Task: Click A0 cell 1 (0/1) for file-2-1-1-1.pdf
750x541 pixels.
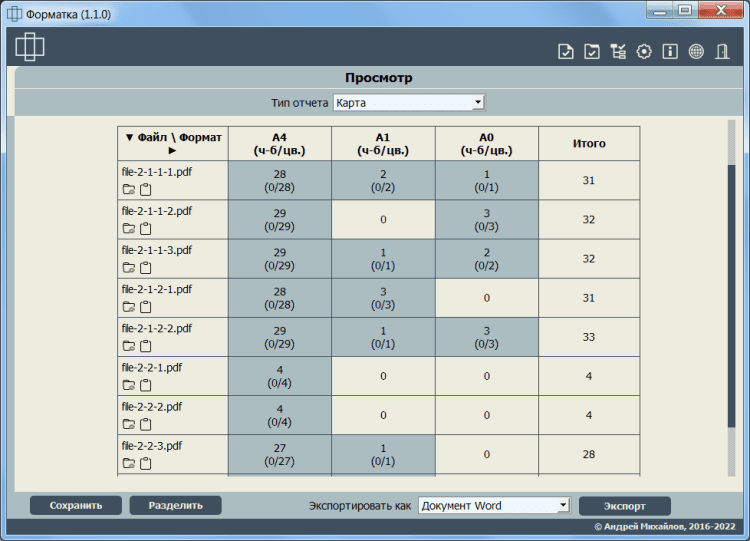Action: [x=486, y=180]
